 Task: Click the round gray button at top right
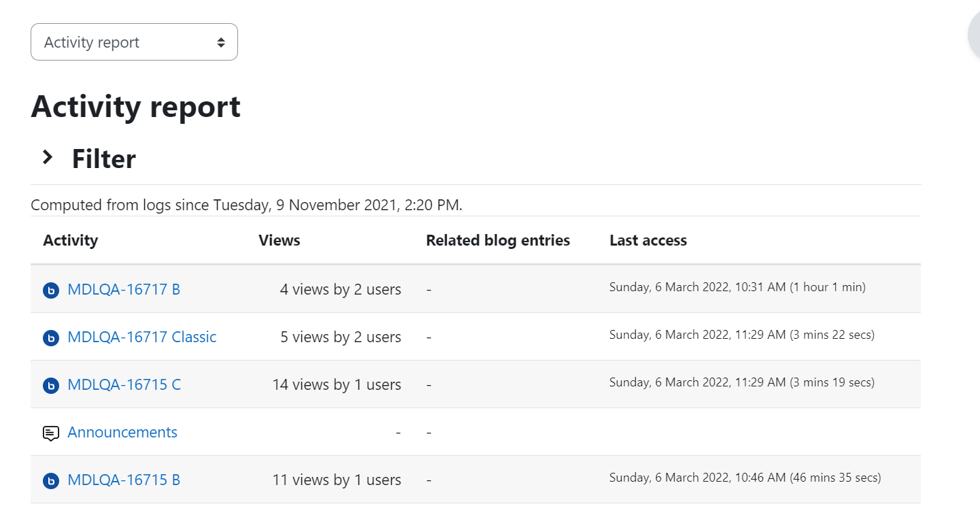pos(975,36)
